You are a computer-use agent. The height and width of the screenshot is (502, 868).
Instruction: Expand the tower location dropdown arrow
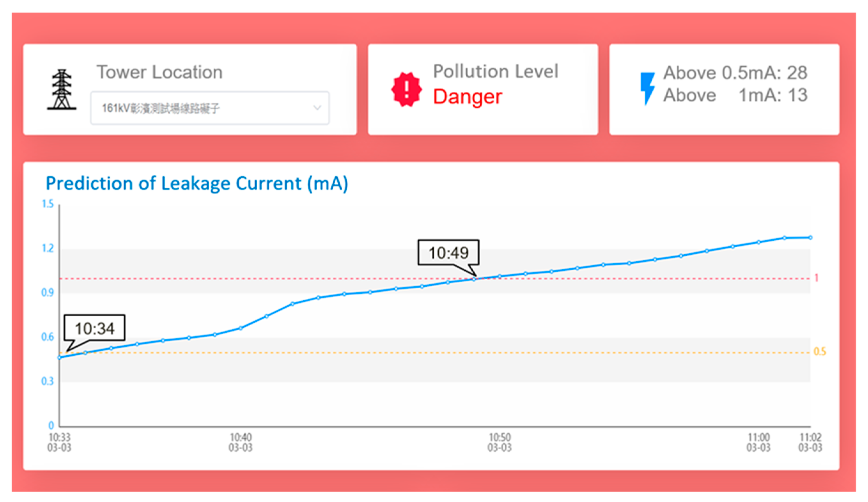[317, 108]
